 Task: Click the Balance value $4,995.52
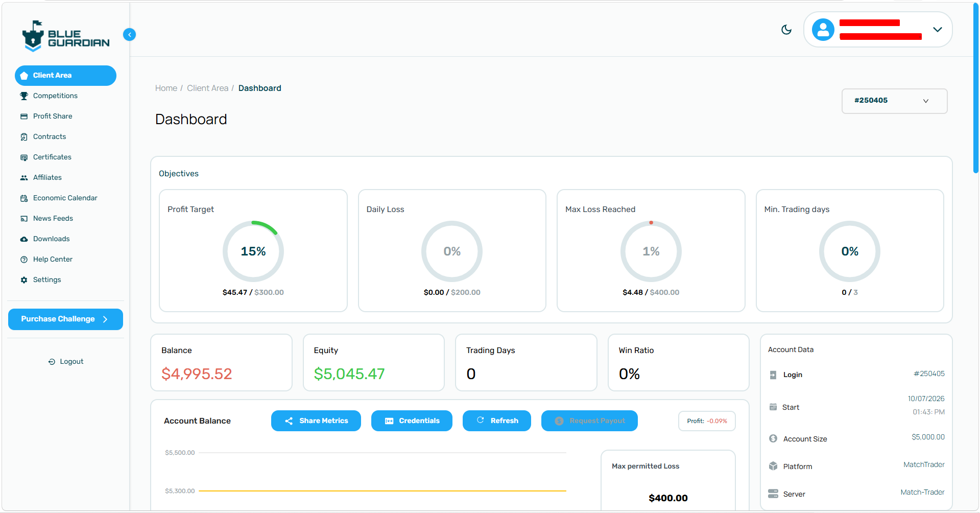pyautogui.click(x=197, y=374)
